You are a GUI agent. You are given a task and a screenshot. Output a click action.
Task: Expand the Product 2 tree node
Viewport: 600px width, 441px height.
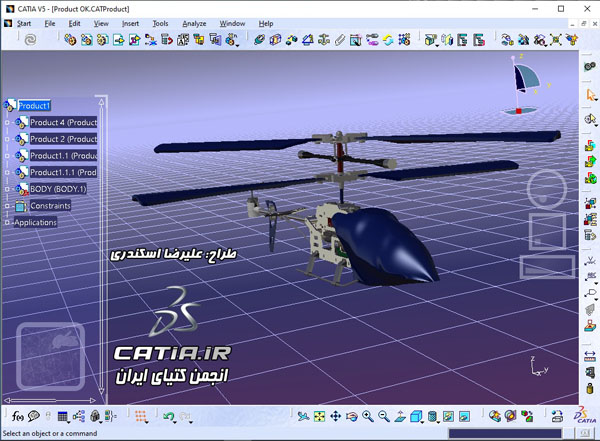pos(7,139)
